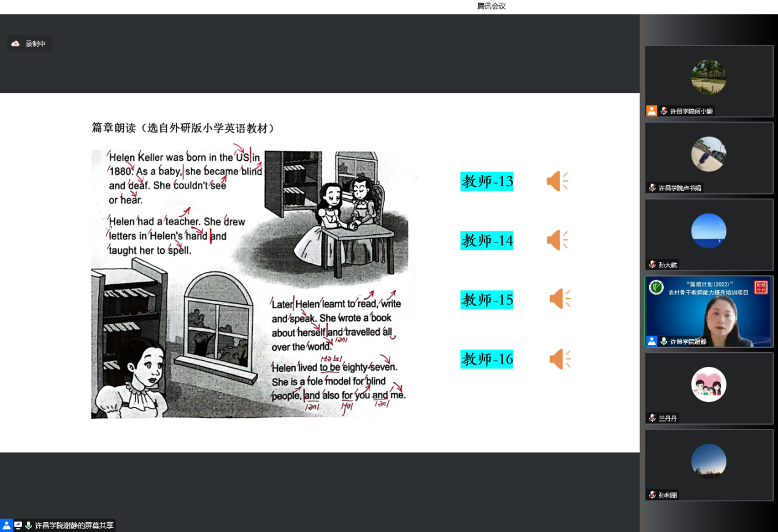Click the 录制中 recording status label
Screen dimensions: 778x532
click(36, 44)
